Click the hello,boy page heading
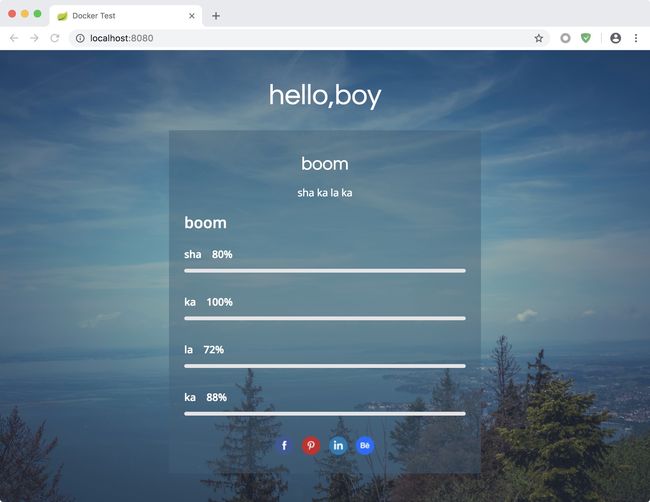The image size is (650, 502). [325, 96]
